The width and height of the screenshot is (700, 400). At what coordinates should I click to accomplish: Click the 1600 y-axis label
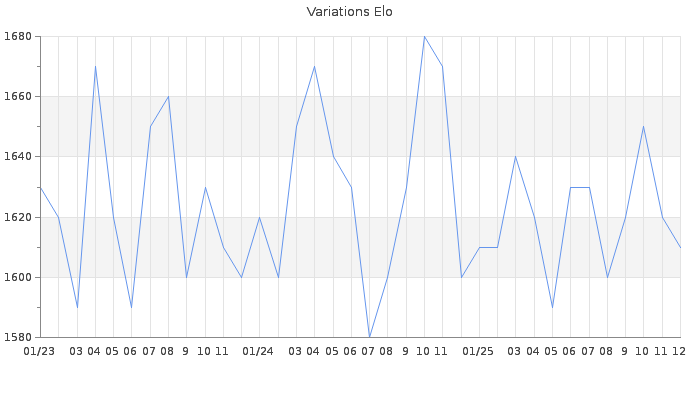tap(19, 277)
